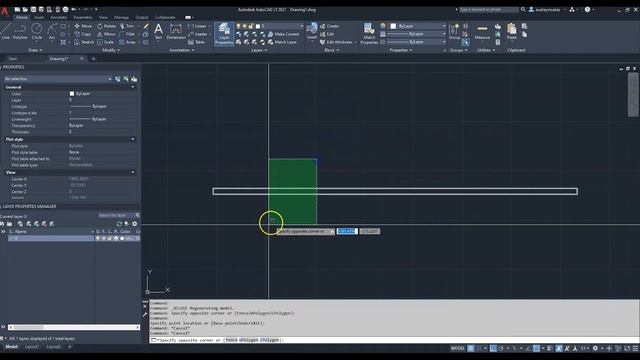Viewport: 640px width, 360px height.
Task: Click the Array command
Action: tap(127, 42)
